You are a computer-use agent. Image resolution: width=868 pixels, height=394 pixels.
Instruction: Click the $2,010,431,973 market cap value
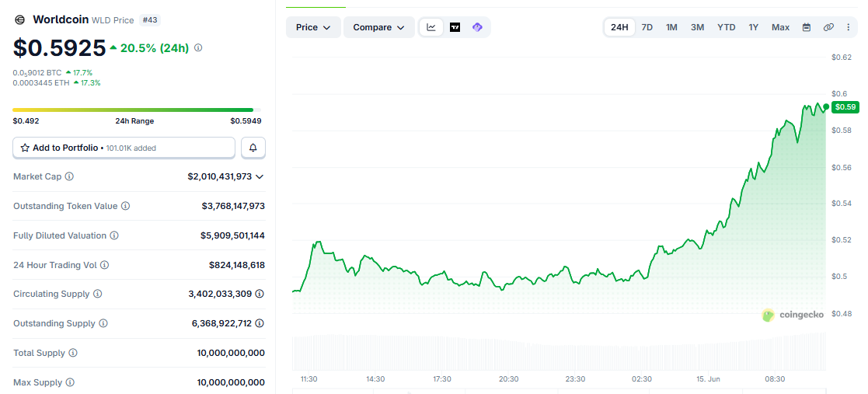219,176
